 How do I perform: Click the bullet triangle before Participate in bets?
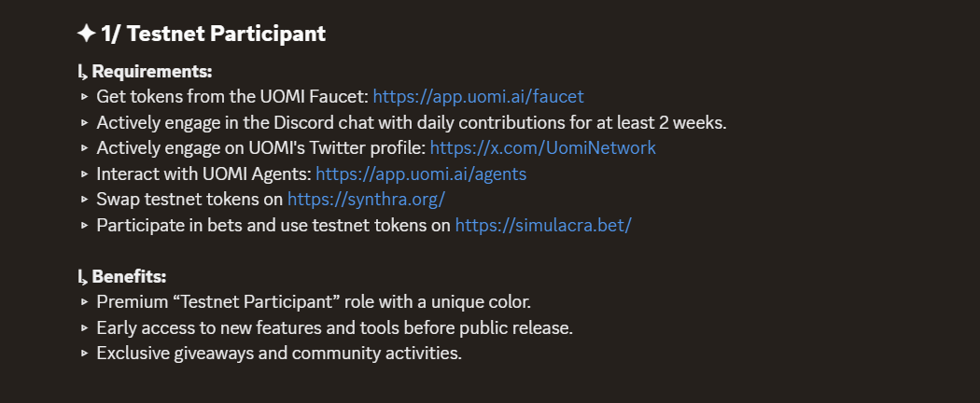[x=85, y=225]
